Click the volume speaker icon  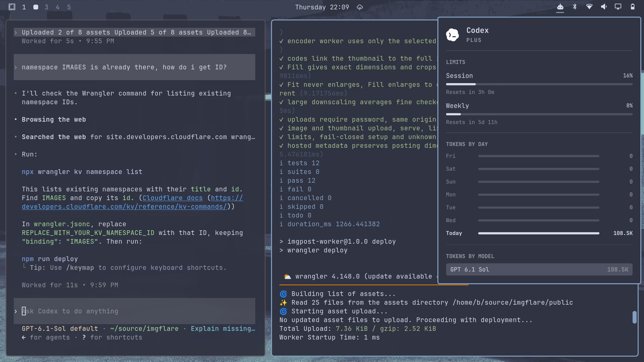pos(604,7)
